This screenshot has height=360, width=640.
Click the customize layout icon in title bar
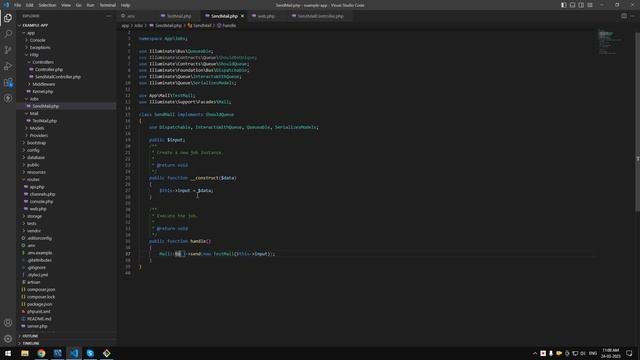590,5
